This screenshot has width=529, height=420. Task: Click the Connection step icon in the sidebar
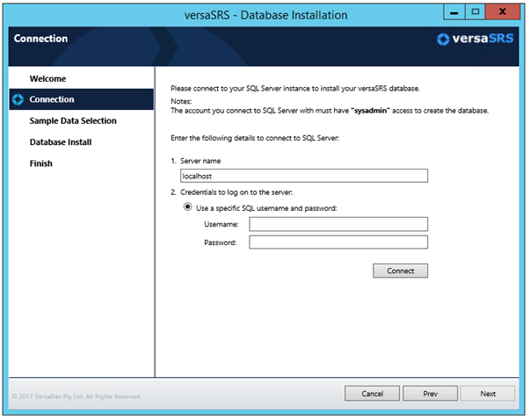pos(18,99)
